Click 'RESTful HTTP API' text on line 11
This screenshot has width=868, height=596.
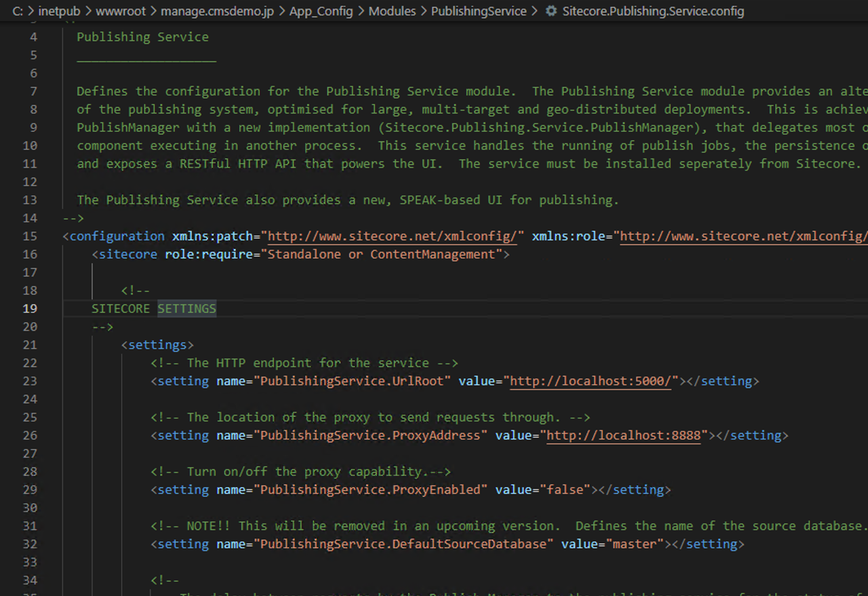point(238,164)
